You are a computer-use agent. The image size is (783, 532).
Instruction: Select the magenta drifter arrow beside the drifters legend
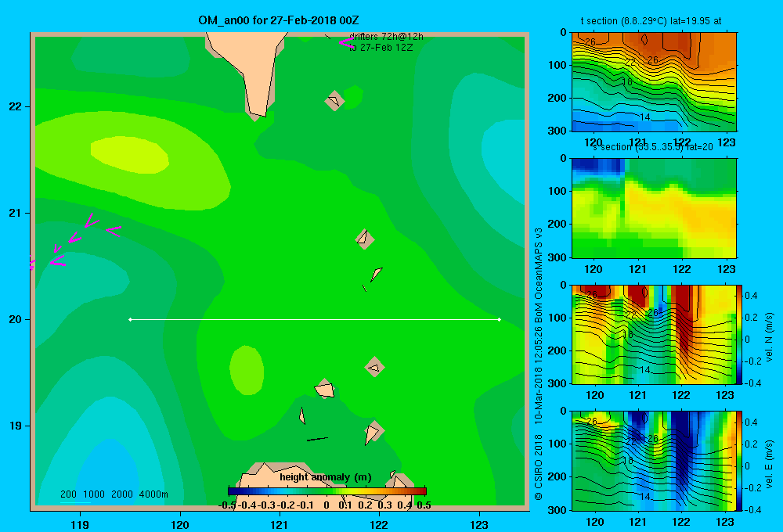346,42
